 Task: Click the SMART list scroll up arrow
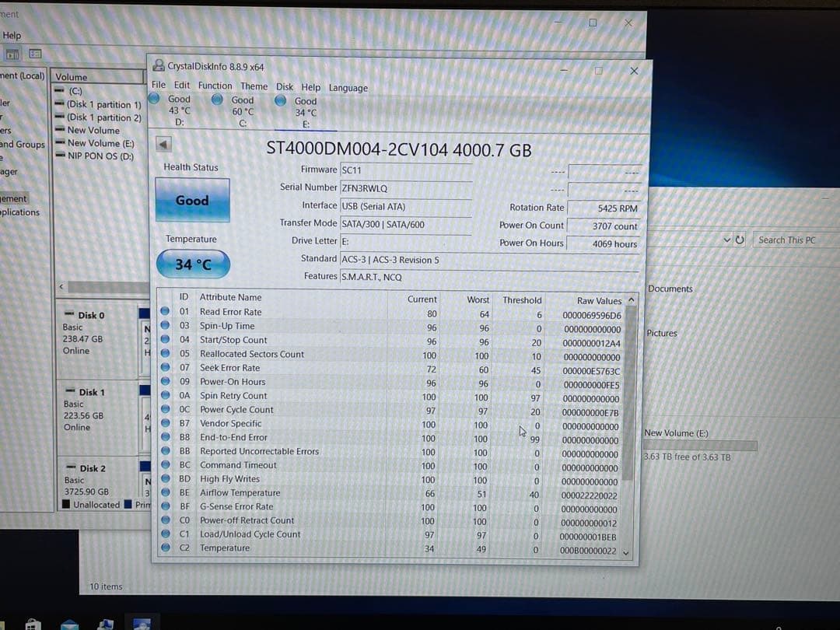(631, 300)
